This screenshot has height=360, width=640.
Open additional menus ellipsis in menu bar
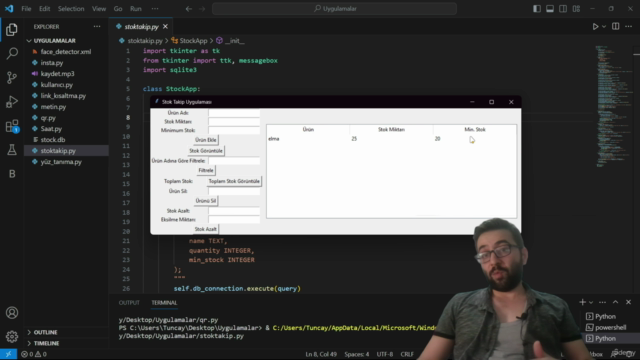[155, 9]
